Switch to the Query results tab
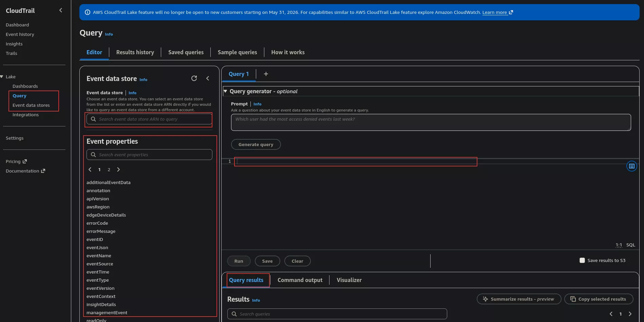Image resolution: width=644 pixels, height=322 pixels. 246,280
